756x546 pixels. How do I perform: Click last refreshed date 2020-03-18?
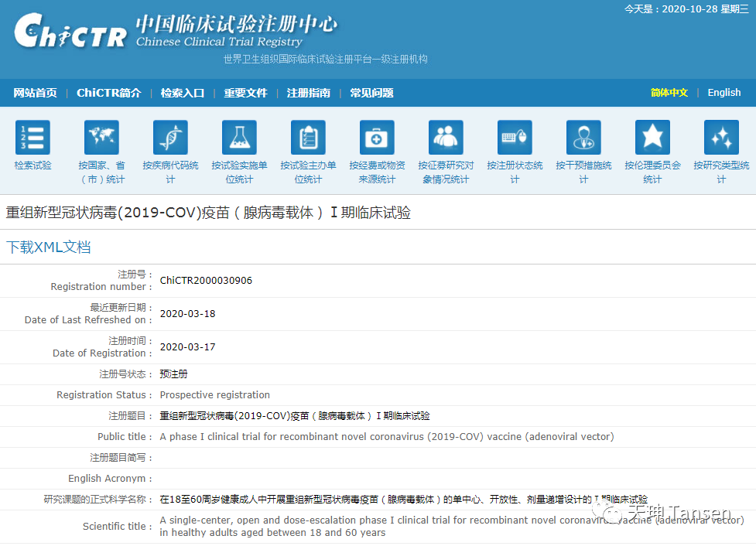pyautogui.click(x=187, y=314)
